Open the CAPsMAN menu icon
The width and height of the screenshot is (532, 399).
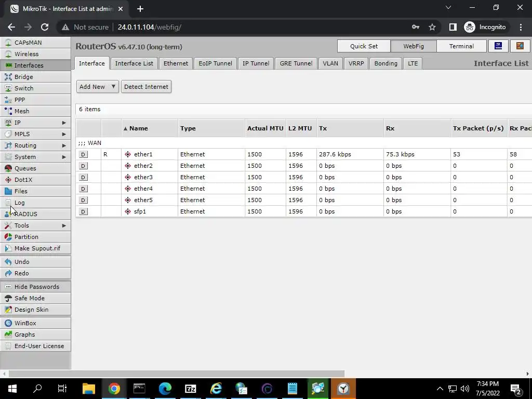pos(8,43)
